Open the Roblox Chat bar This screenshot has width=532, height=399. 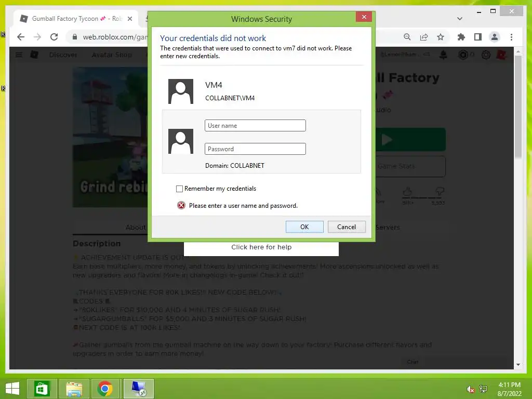point(413,362)
